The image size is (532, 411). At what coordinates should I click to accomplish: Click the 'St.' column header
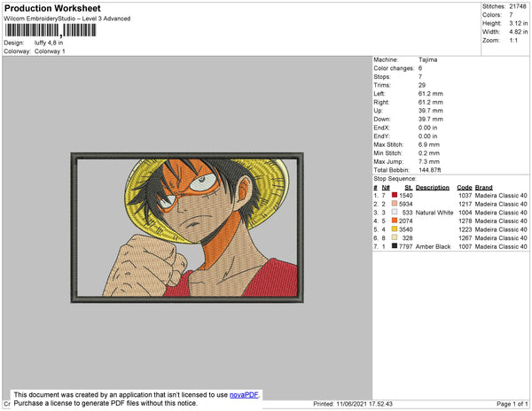(x=409, y=188)
